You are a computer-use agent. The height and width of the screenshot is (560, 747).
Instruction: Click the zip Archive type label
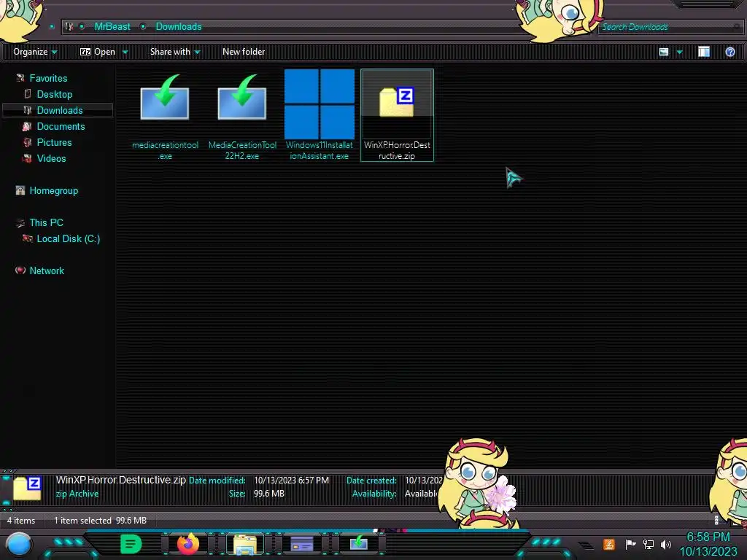click(x=77, y=494)
